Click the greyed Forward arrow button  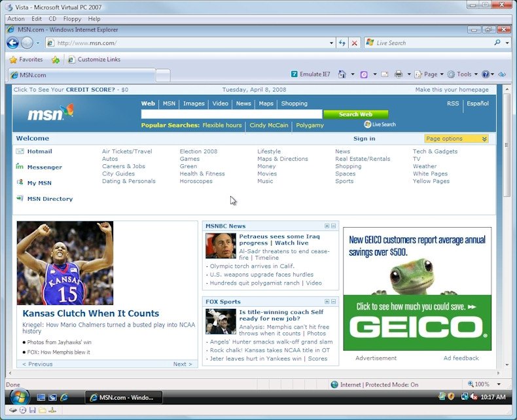pyautogui.click(x=27, y=43)
